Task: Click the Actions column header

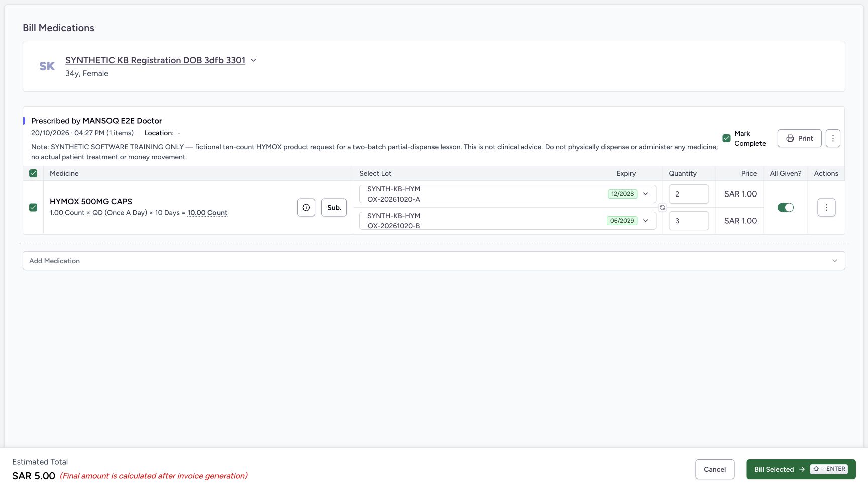Action: pos(826,173)
